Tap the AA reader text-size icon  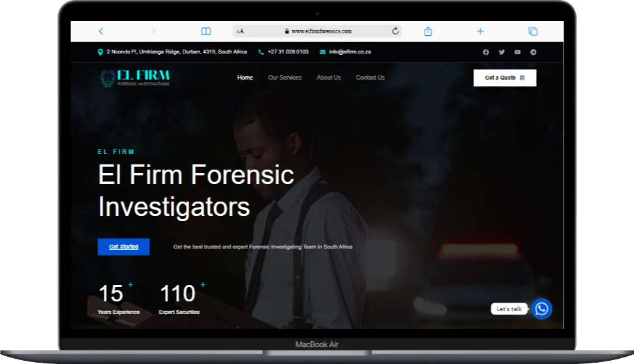pyautogui.click(x=240, y=31)
